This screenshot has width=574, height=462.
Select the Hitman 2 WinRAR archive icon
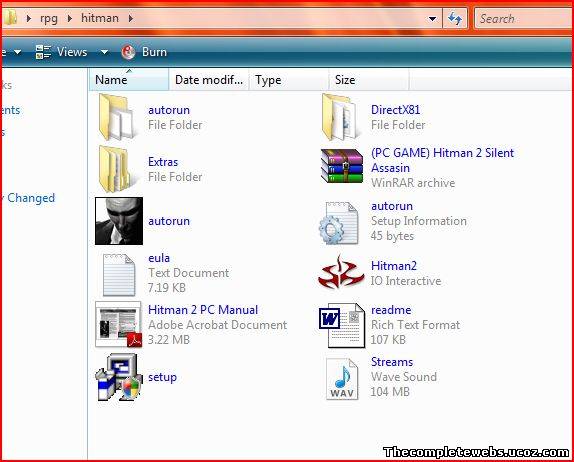click(x=342, y=166)
